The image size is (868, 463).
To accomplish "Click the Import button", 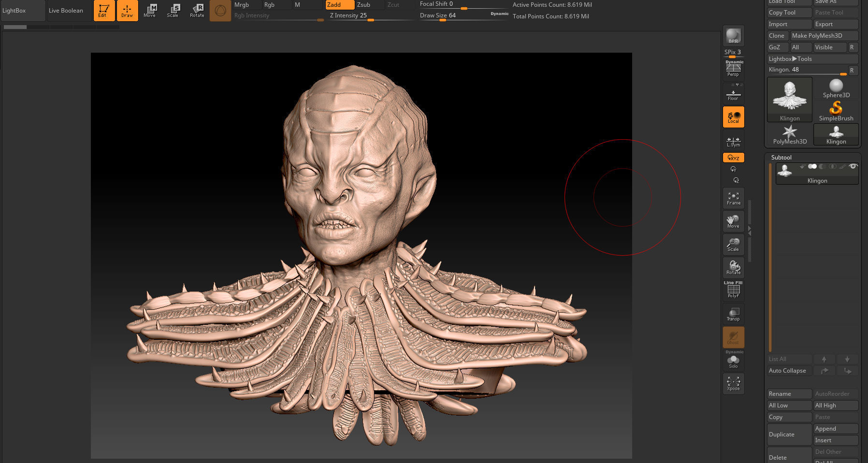I will [789, 24].
